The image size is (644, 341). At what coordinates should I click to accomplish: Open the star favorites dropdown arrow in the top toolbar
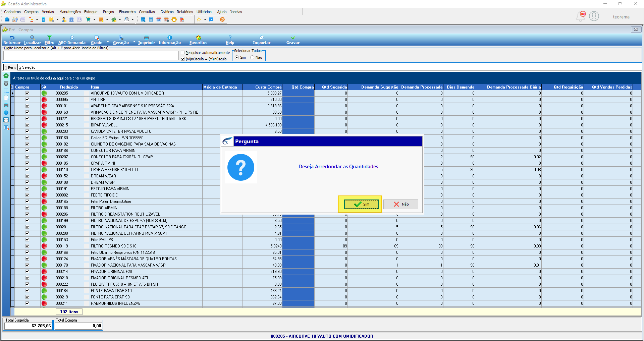coord(205,19)
